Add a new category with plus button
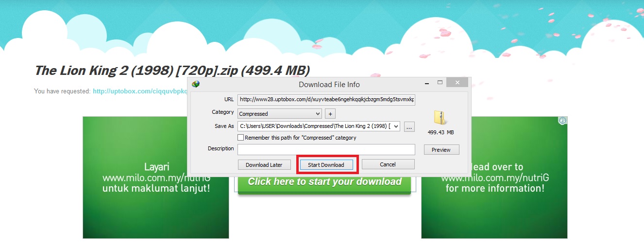The height and width of the screenshot is (251, 644). (x=330, y=113)
